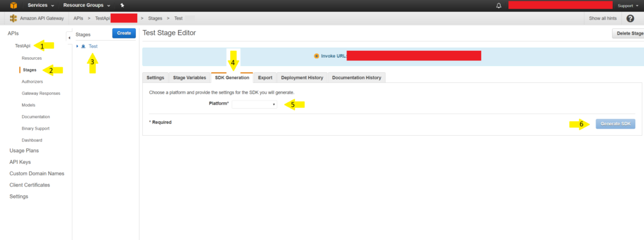The image size is (644, 240).
Task: Open API Keys in the sidebar
Action: (x=20, y=162)
